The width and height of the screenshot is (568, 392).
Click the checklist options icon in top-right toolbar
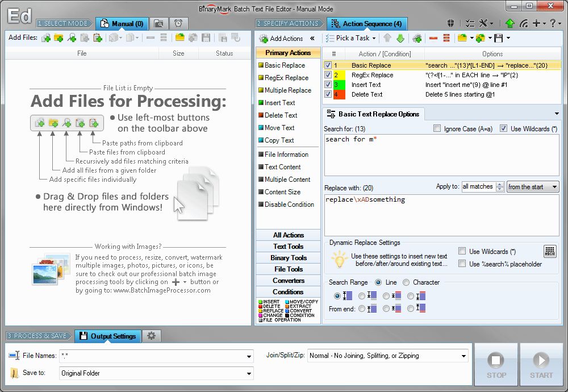(470, 23)
